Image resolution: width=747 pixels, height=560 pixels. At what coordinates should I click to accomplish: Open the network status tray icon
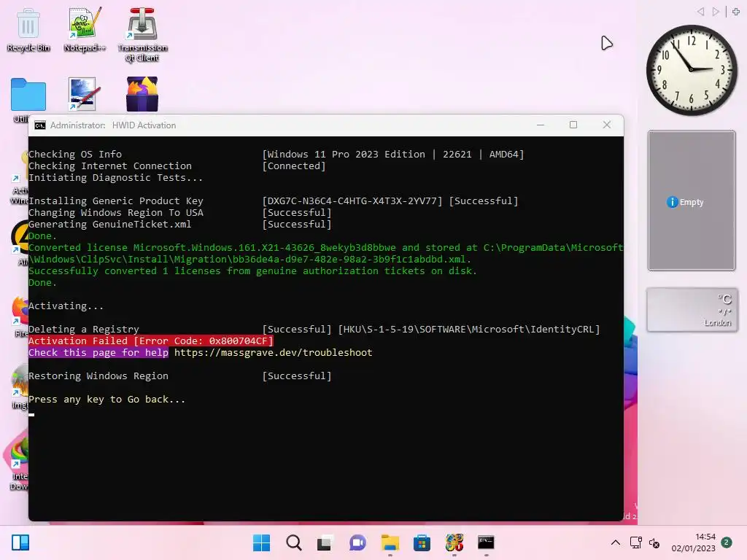pyautogui.click(x=635, y=542)
